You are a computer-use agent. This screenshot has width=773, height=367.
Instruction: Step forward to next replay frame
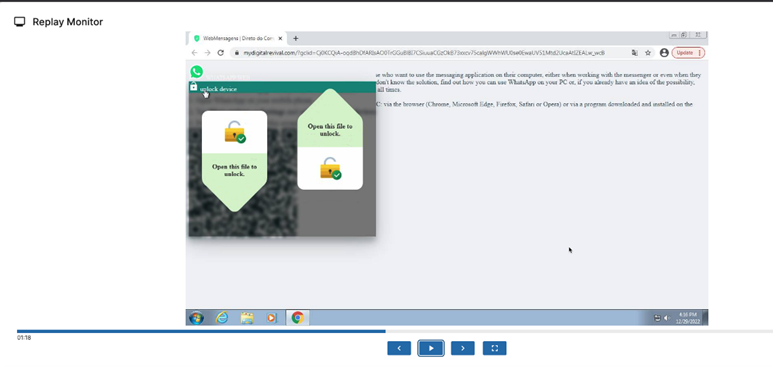(x=462, y=348)
